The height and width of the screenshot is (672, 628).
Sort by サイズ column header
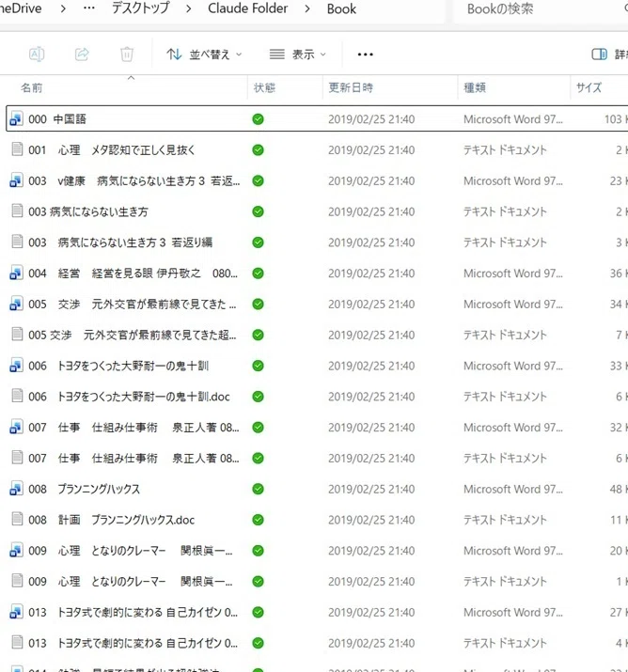point(589,87)
